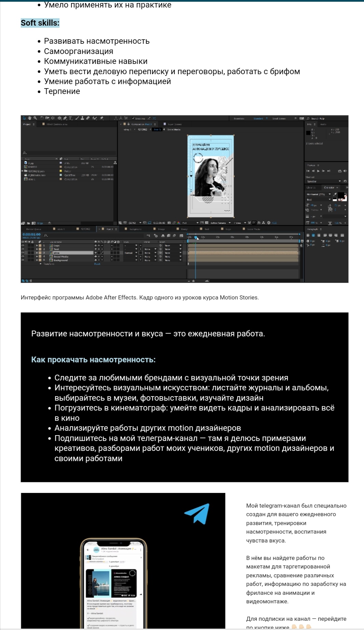
Task: Mute audio icon in the Preview panel
Action: tap(345, 171)
